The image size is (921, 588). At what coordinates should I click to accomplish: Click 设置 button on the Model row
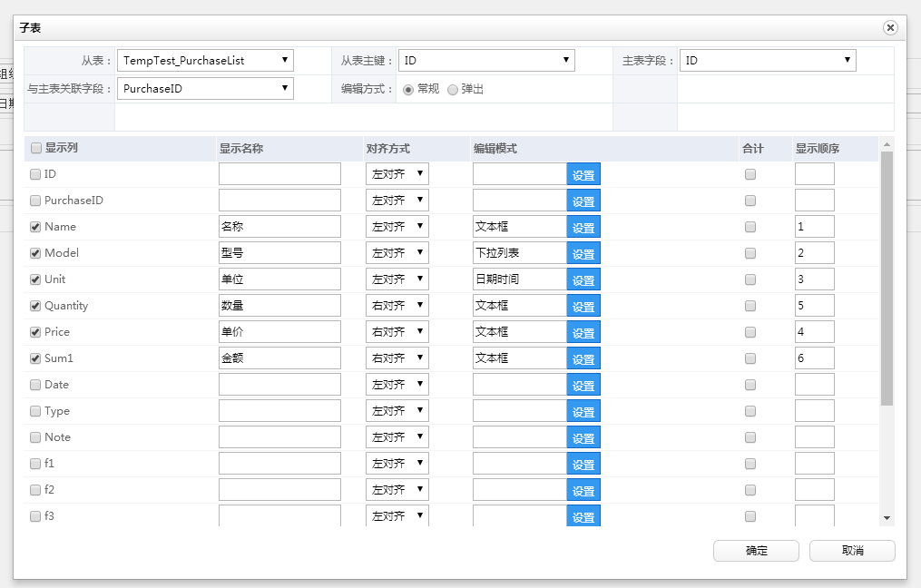[x=583, y=252]
